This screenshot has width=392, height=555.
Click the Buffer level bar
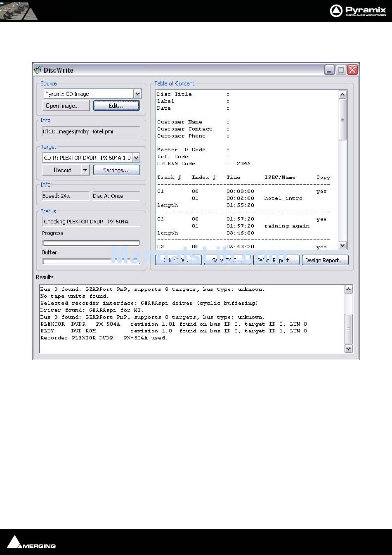[x=91, y=261]
